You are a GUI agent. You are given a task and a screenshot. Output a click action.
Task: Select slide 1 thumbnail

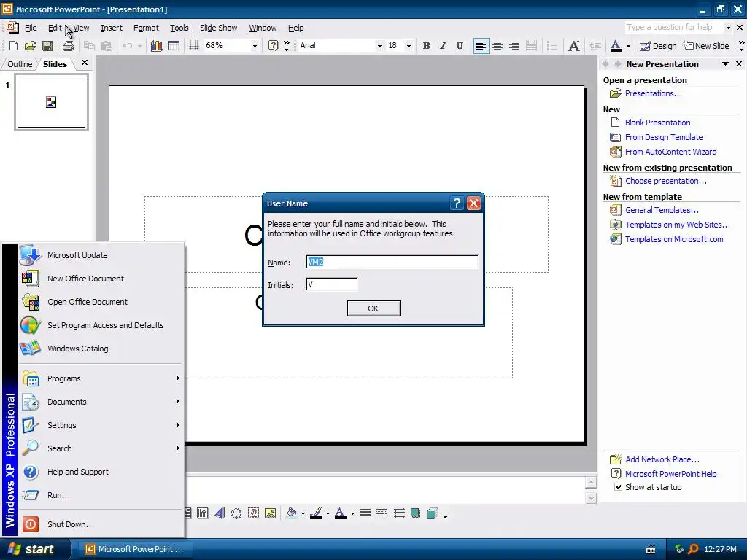(x=52, y=102)
